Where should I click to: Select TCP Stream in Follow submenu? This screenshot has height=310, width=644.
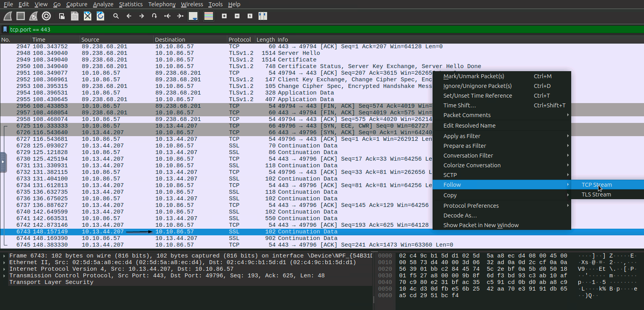click(x=596, y=185)
